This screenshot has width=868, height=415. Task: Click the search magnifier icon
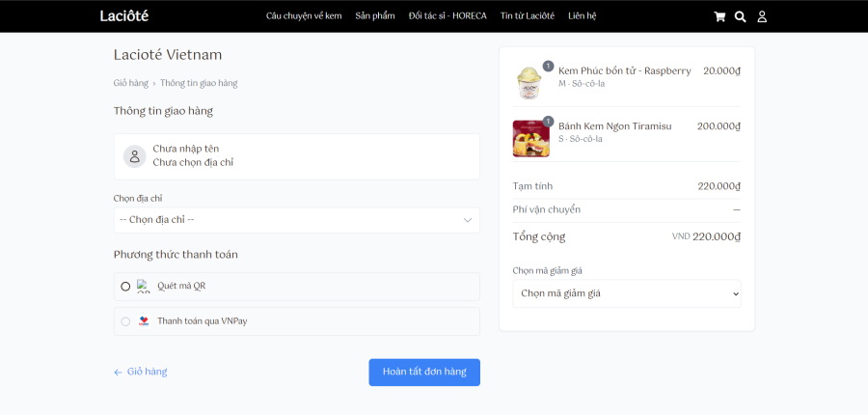pyautogui.click(x=740, y=16)
